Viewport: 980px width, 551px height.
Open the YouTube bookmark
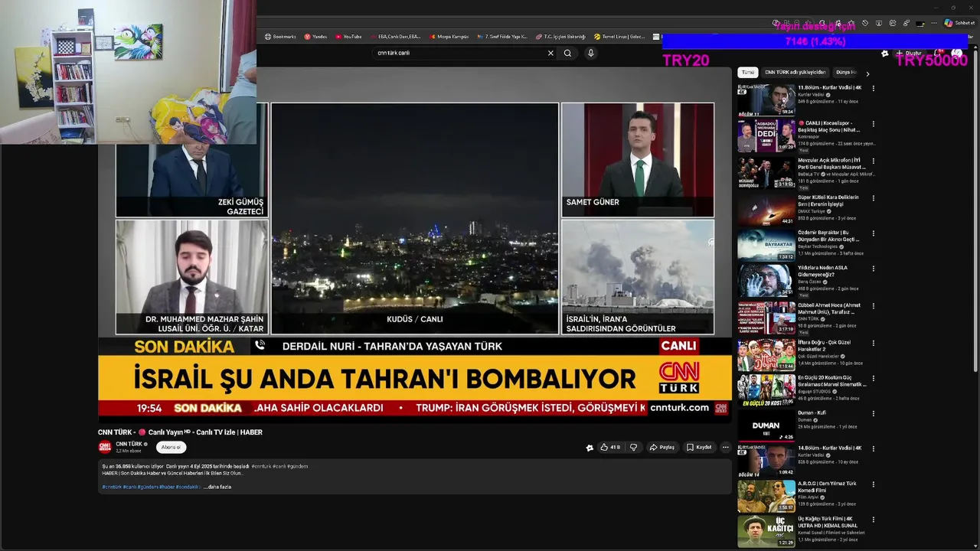pyautogui.click(x=348, y=37)
